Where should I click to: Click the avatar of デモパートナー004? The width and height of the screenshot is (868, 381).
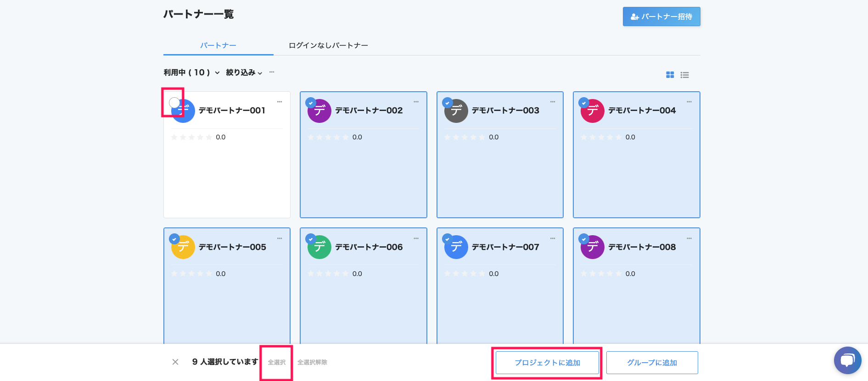[593, 111]
